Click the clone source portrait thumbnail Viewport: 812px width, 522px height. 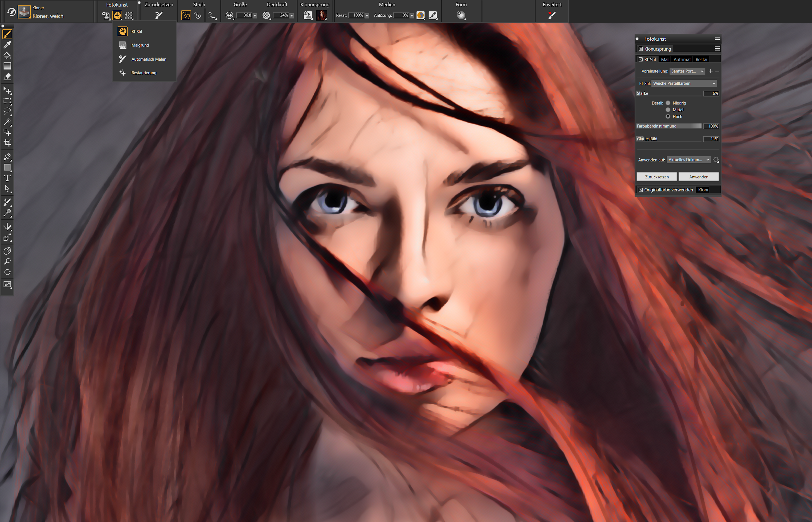[x=321, y=15]
